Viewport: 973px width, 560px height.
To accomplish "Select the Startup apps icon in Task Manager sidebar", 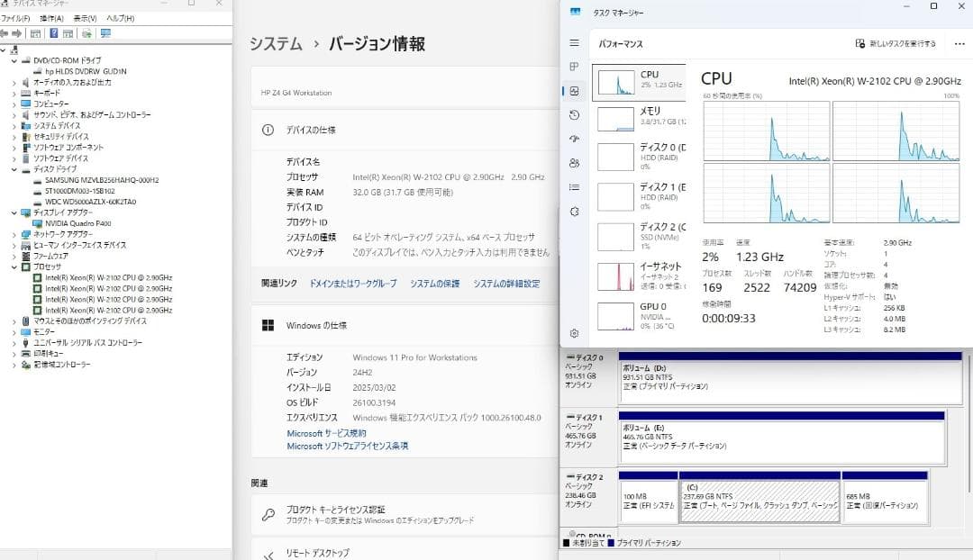I will [574, 140].
